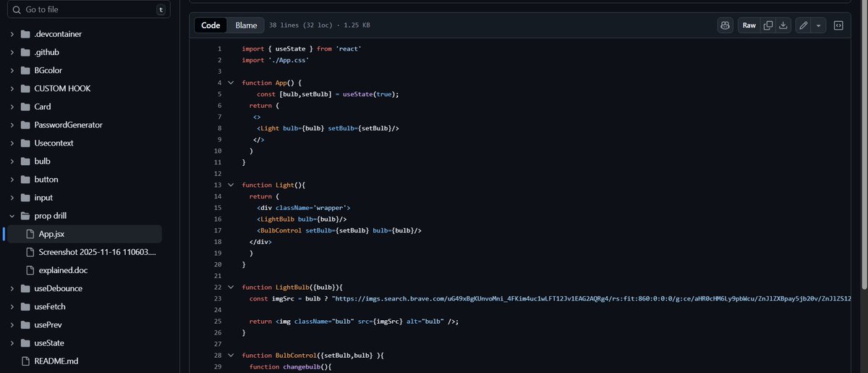Copy raw file contents icon

(x=768, y=25)
